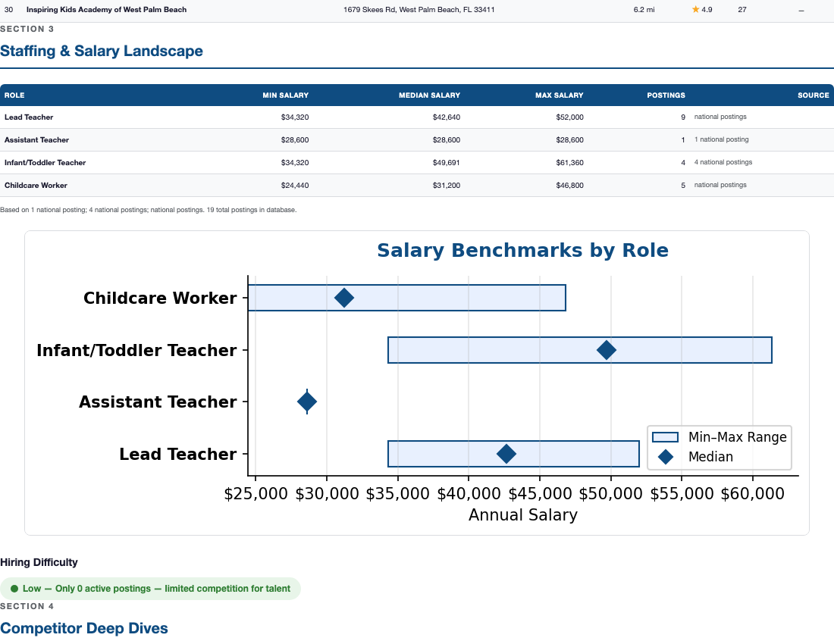Select the Min–Max Range legend swatch

[663, 437]
